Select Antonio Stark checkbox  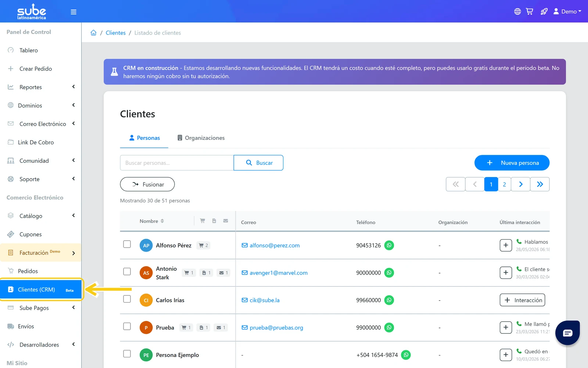(127, 272)
